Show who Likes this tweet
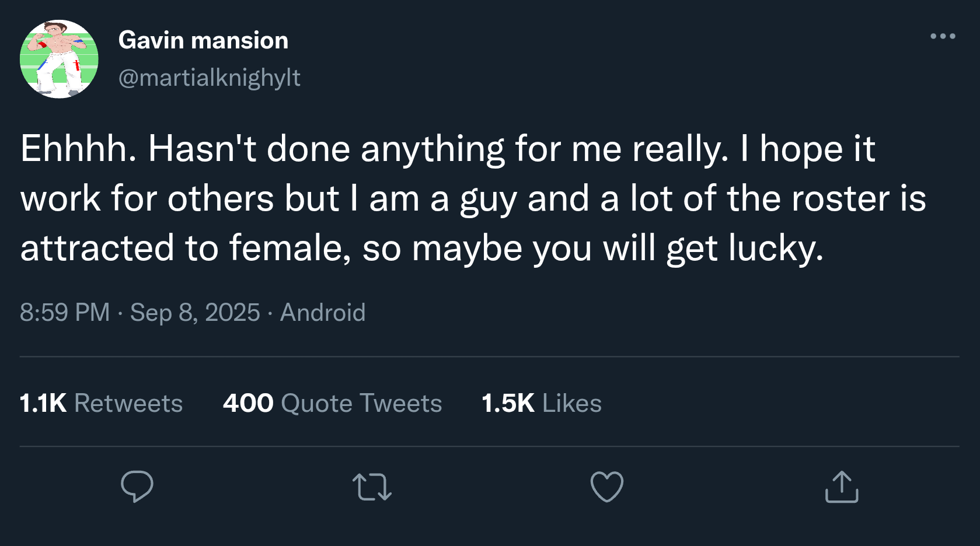The height and width of the screenshot is (546, 980). point(571,403)
